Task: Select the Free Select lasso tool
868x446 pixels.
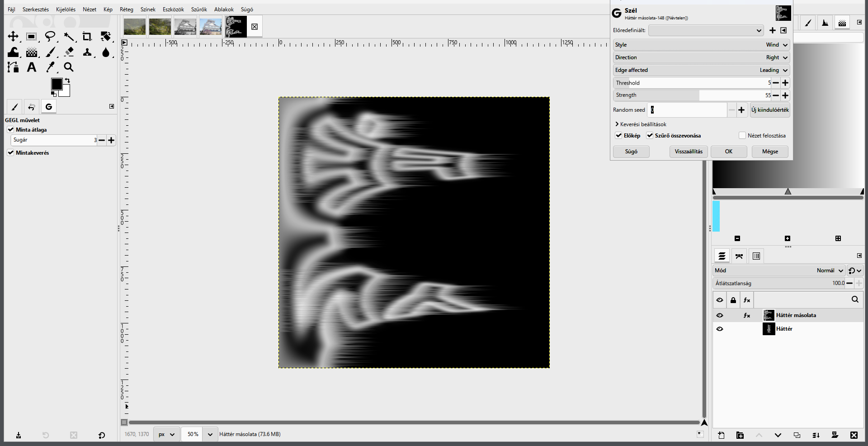Action: click(50, 36)
